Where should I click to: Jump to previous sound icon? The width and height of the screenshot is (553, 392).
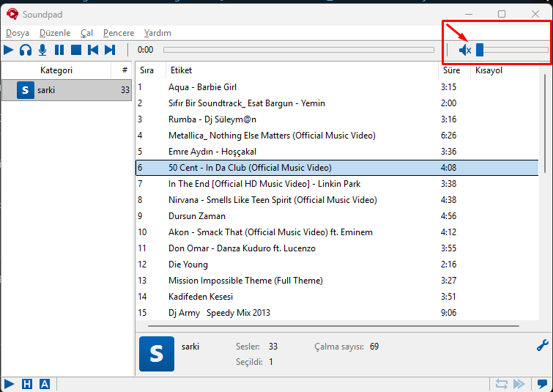point(93,50)
